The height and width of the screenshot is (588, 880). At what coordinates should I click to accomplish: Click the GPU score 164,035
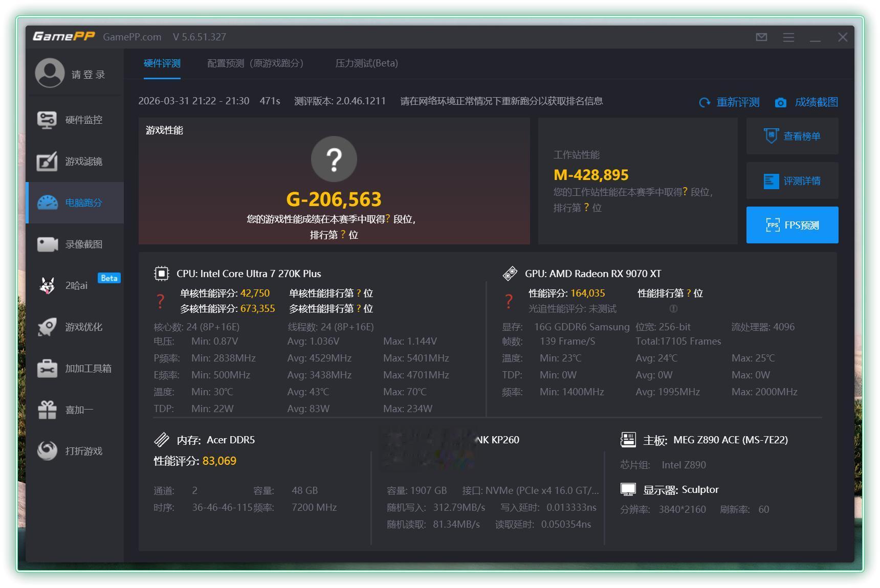[x=587, y=293]
